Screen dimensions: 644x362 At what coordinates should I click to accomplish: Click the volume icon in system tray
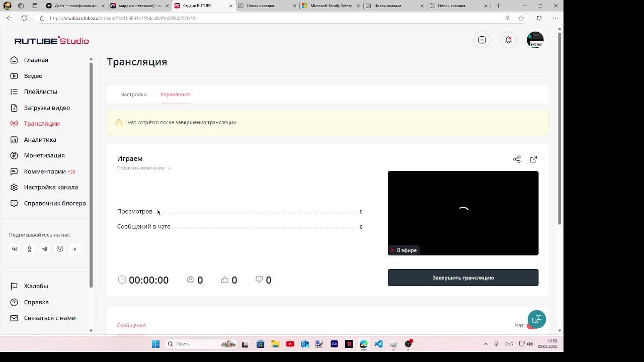[529, 344]
